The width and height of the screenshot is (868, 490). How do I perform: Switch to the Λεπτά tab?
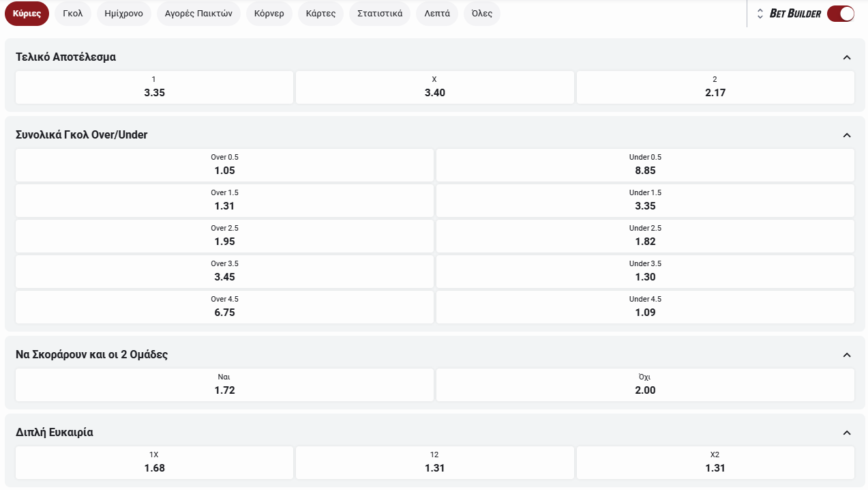tap(436, 14)
